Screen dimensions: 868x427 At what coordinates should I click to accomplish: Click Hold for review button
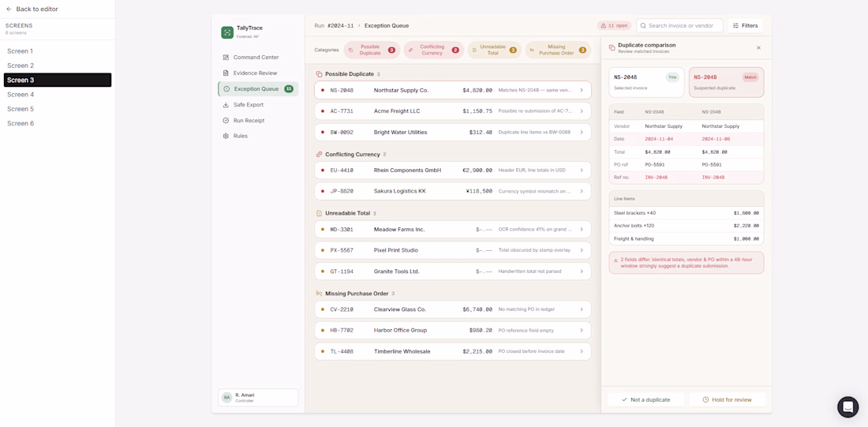point(727,399)
